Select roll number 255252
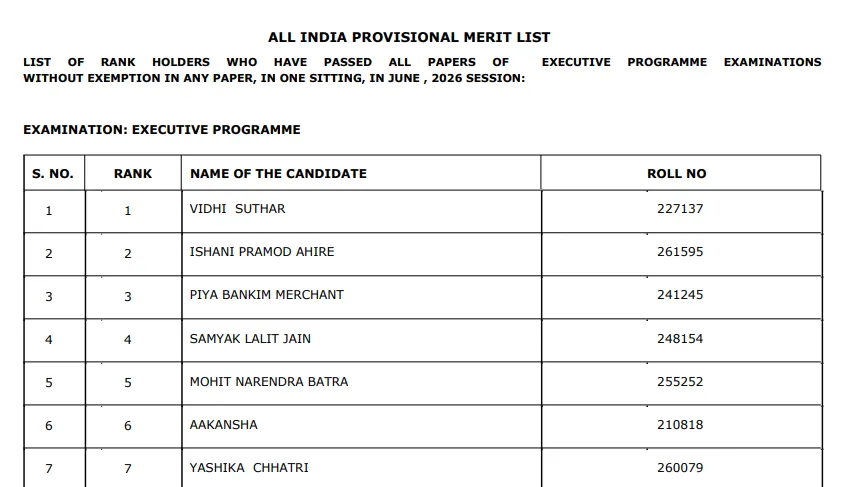This screenshot has height=487, width=847. point(680,382)
